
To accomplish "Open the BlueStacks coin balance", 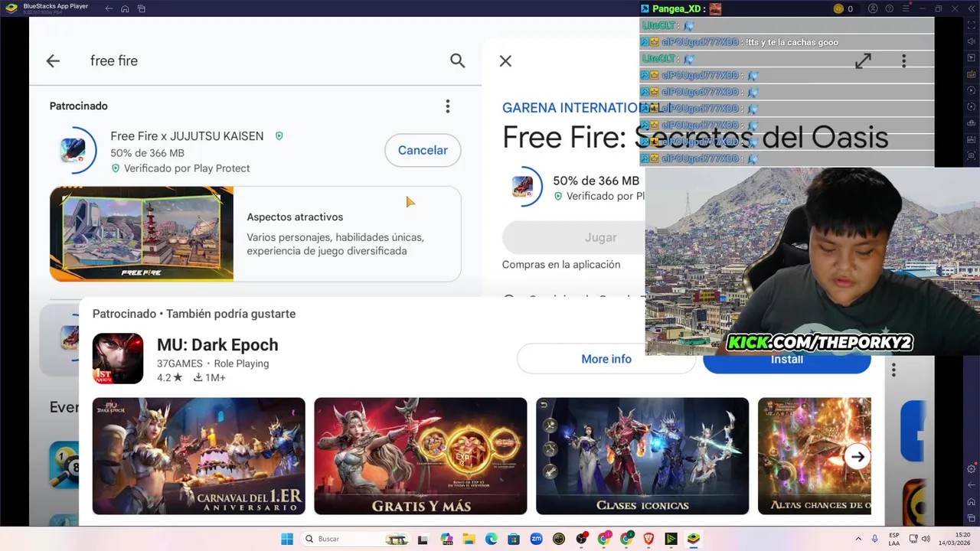I will coord(844,8).
